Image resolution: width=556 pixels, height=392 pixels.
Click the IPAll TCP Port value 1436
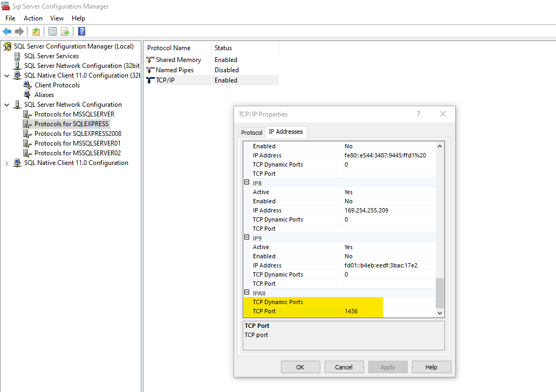(x=351, y=311)
